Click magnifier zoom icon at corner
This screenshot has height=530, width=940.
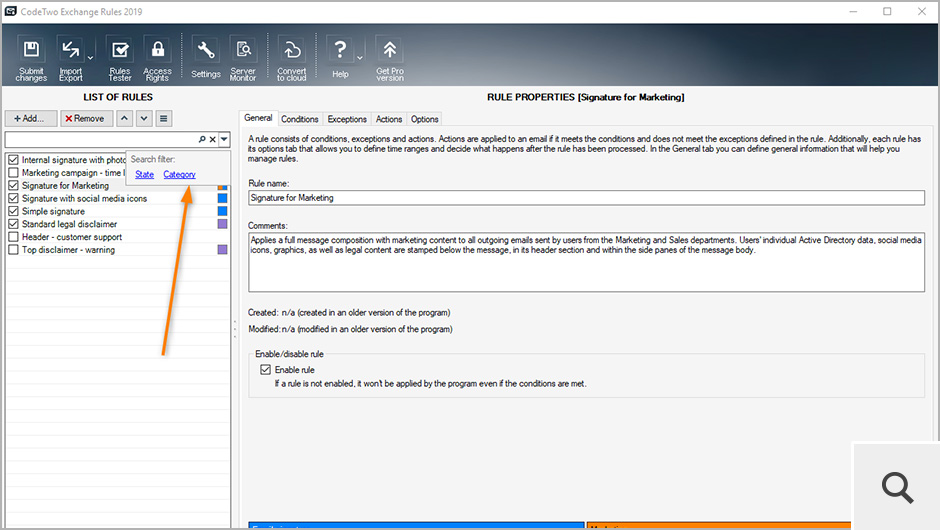[x=897, y=487]
